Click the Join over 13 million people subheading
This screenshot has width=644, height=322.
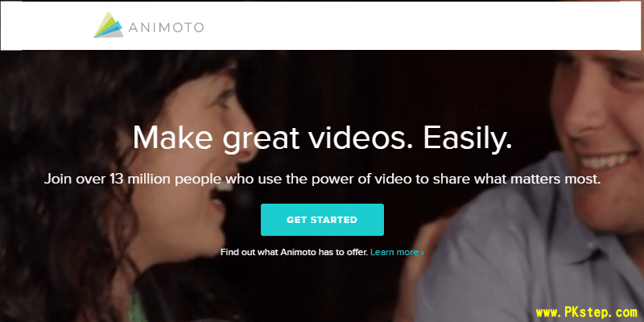[323, 180]
